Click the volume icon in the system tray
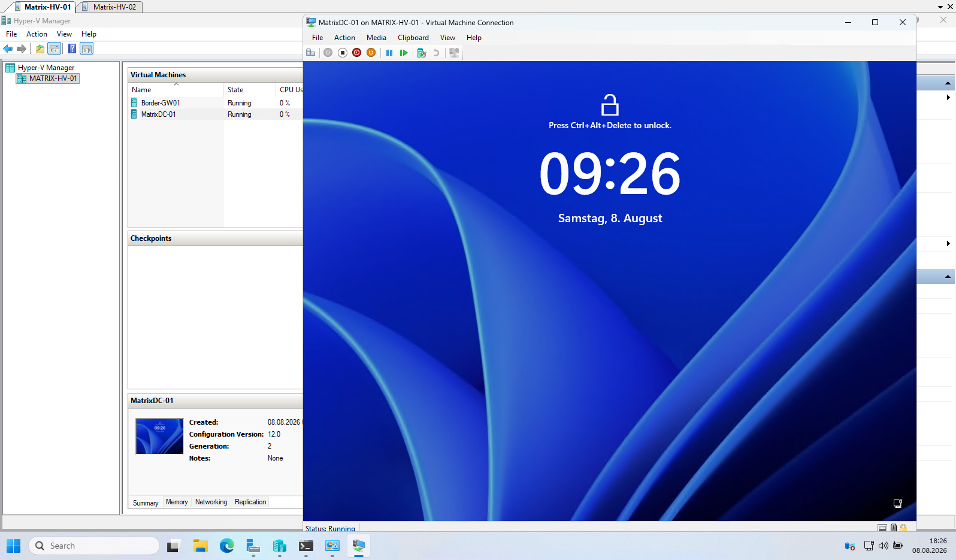This screenshot has height=560, width=956. click(x=884, y=546)
